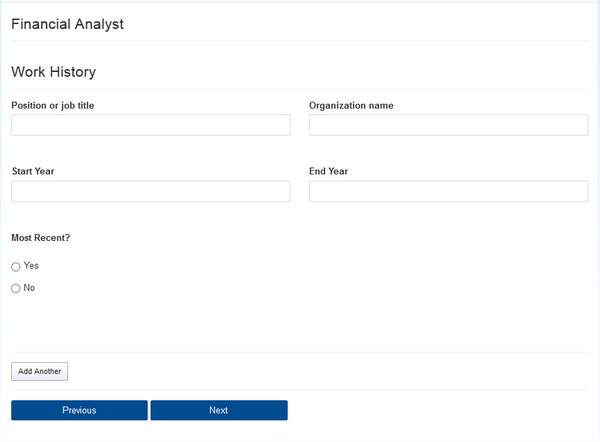
Task: Click into the Start Year input
Action: tap(150, 191)
